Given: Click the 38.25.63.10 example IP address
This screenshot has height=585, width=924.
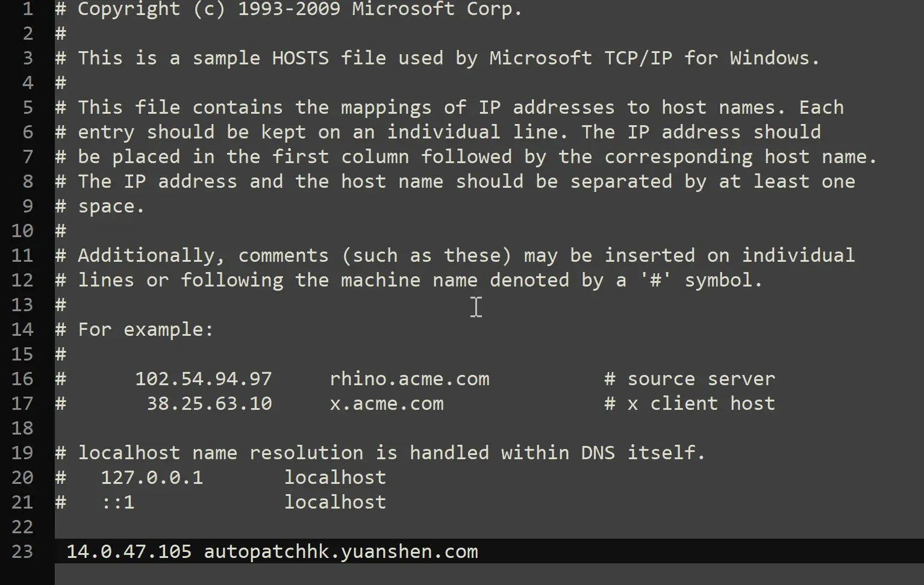Looking at the screenshot, I should coord(209,404).
